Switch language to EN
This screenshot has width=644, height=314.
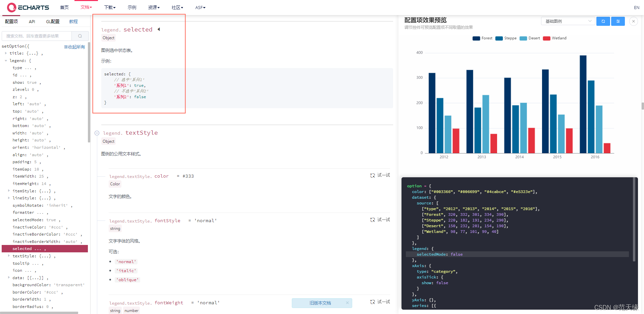tap(636, 7)
